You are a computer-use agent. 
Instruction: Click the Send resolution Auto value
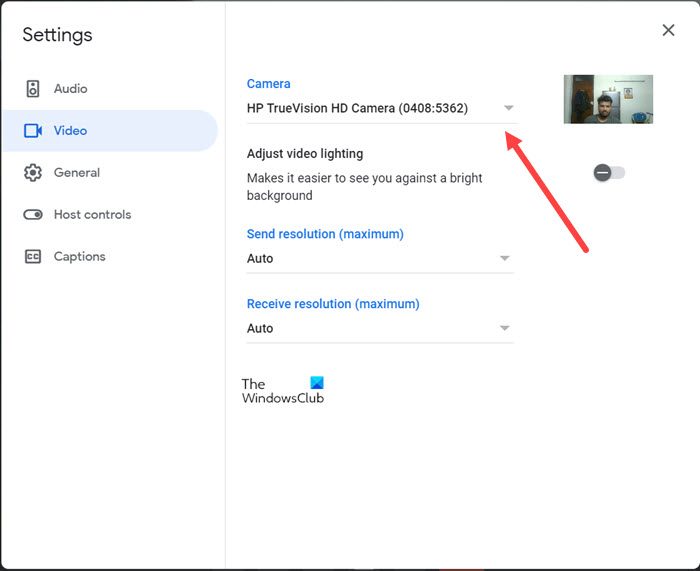pos(261,258)
